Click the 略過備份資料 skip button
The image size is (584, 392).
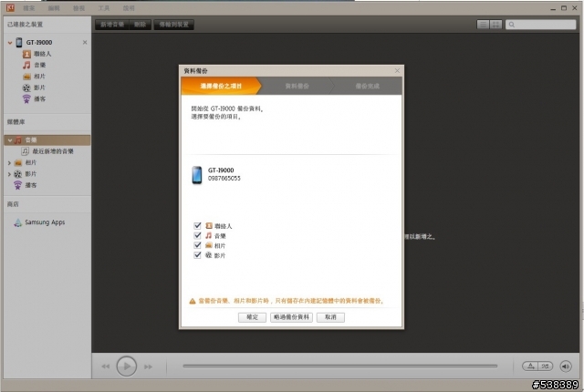291,317
